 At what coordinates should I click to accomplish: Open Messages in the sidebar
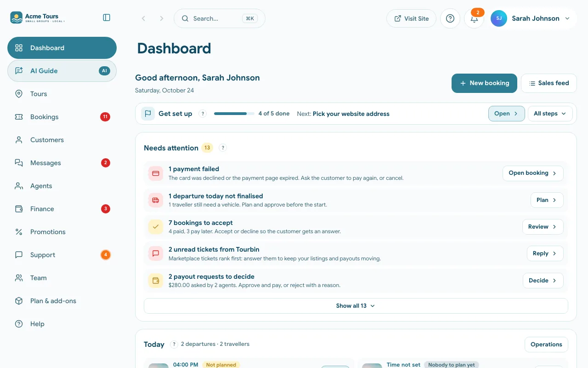[x=62, y=163]
